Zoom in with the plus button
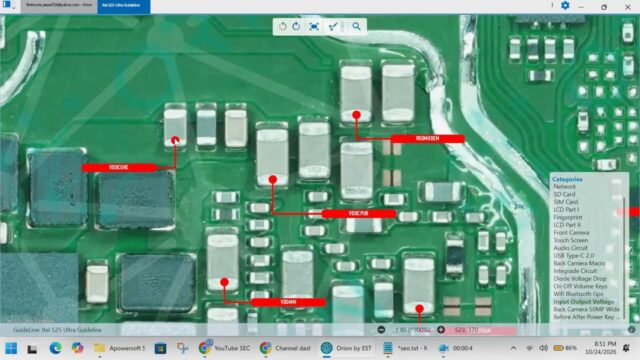 click(x=441, y=329)
